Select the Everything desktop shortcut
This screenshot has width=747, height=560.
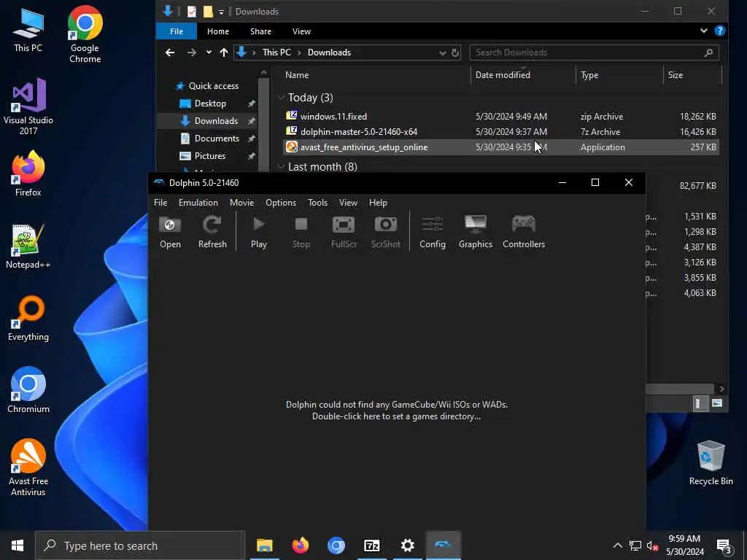[x=28, y=319]
